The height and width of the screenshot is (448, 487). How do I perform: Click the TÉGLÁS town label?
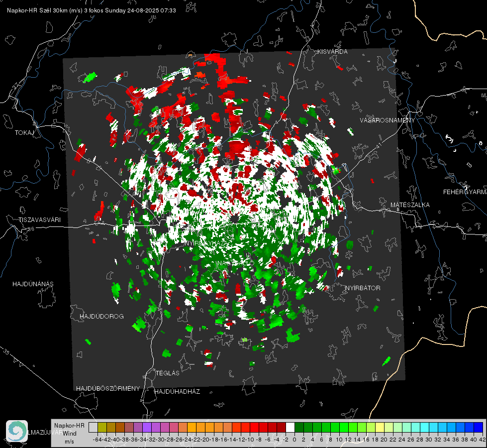[168, 373]
